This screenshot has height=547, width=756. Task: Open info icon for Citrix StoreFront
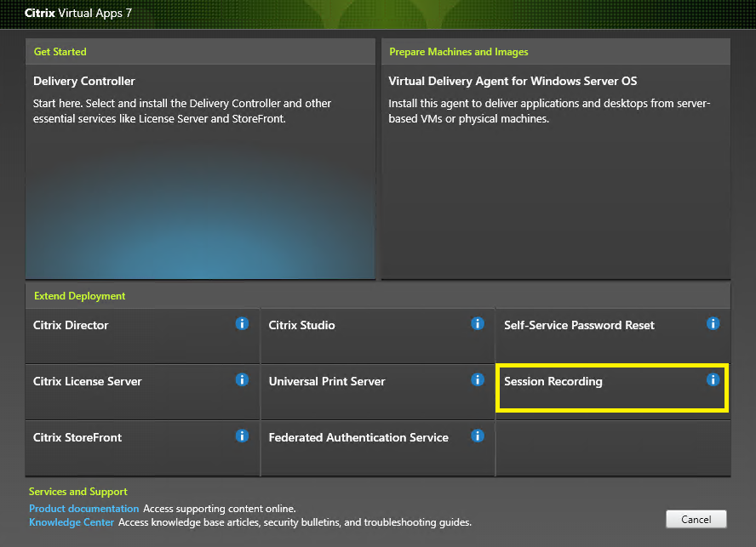coord(242,436)
